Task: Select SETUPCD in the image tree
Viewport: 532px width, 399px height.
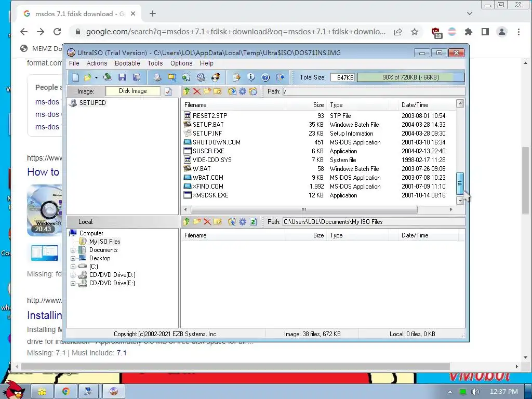Action: tap(92, 103)
